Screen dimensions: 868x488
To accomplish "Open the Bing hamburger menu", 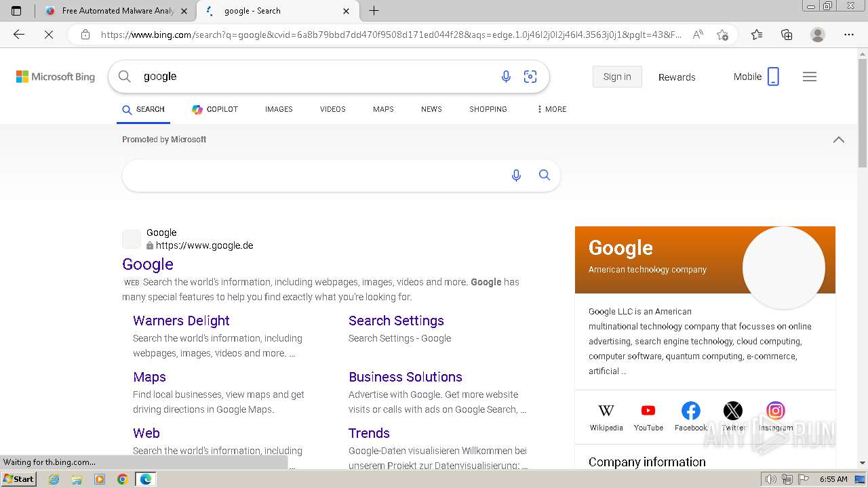I will (x=810, y=77).
